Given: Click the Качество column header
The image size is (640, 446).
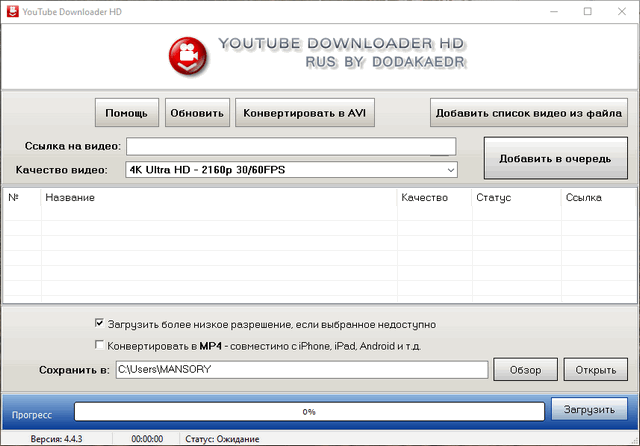Looking at the screenshot, I should click(x=434, y=197).
